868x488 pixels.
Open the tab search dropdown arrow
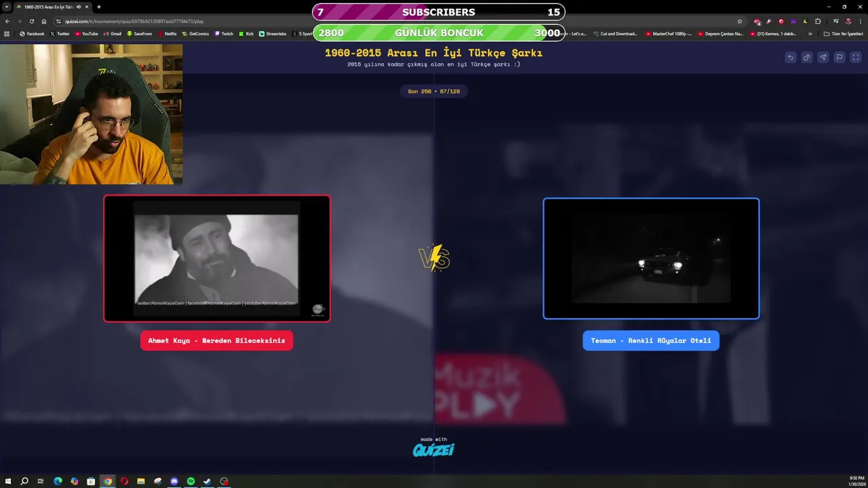click(7, 7)
